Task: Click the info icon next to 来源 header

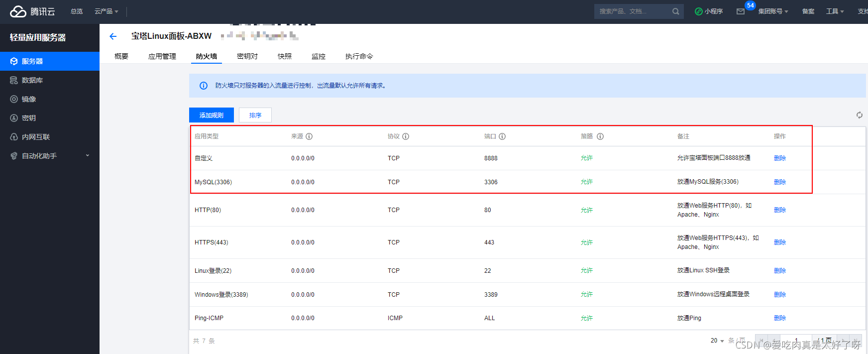Action: 309,136
